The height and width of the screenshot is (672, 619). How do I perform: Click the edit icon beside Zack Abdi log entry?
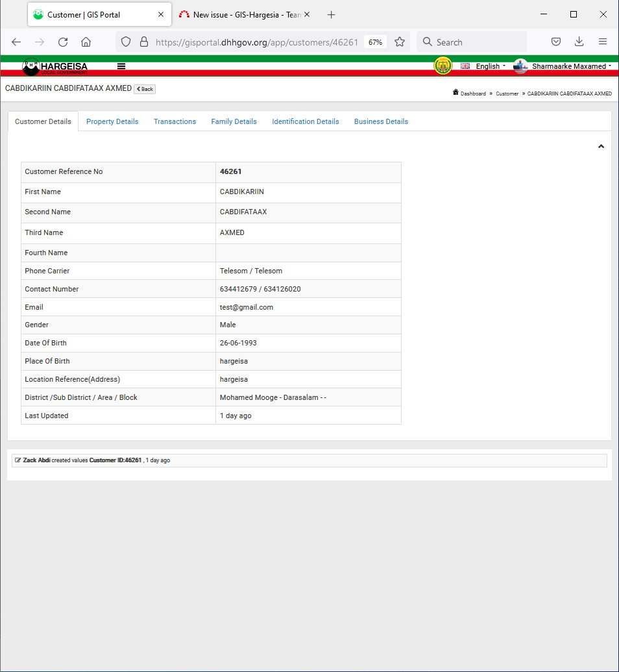[x=18, y=460]
